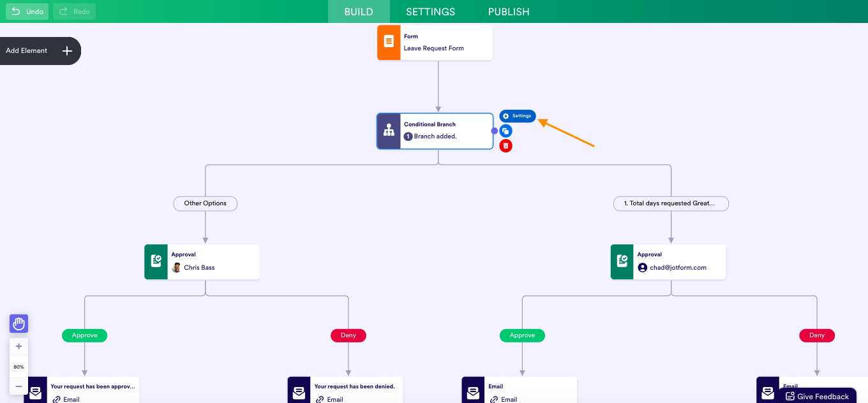Duplicate the Conditional Branch element
Image resolution: width=868 pixels, height=403 pixels.
(x=505, y=131)
